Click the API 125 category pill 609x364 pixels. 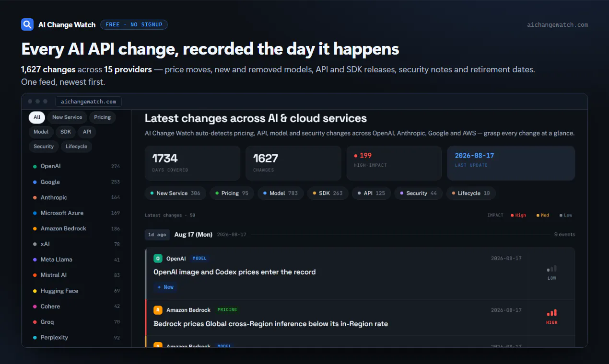[372, 193]
